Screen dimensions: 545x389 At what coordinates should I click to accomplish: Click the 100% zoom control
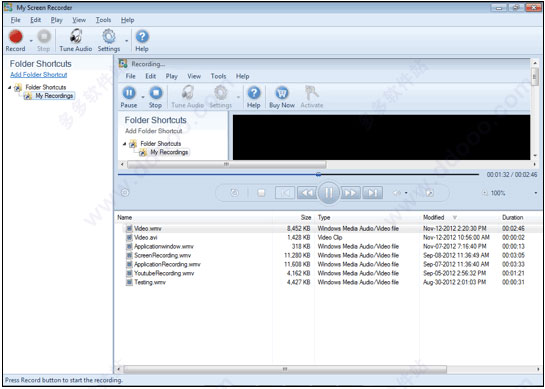[498, 193]
